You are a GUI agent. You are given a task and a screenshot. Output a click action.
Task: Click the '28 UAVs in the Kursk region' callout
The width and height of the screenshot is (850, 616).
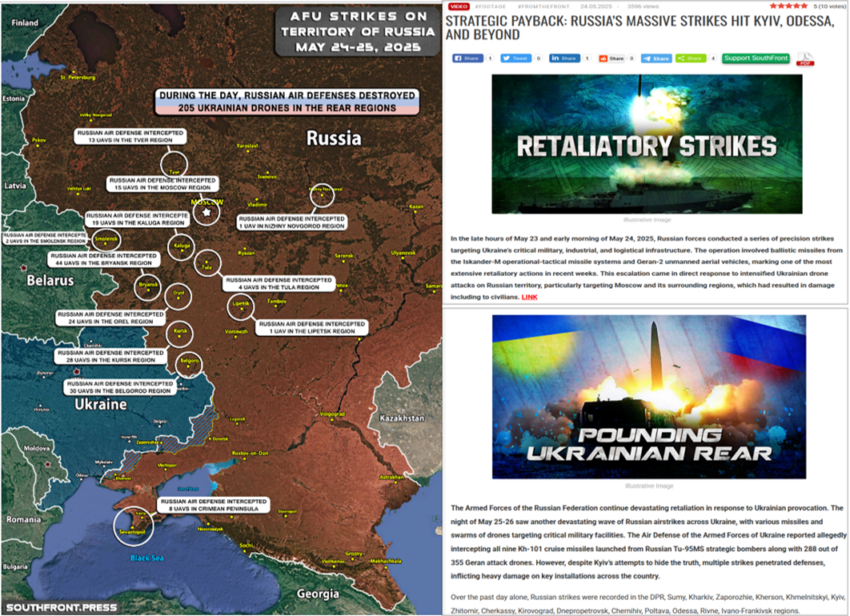click(110, 356)
